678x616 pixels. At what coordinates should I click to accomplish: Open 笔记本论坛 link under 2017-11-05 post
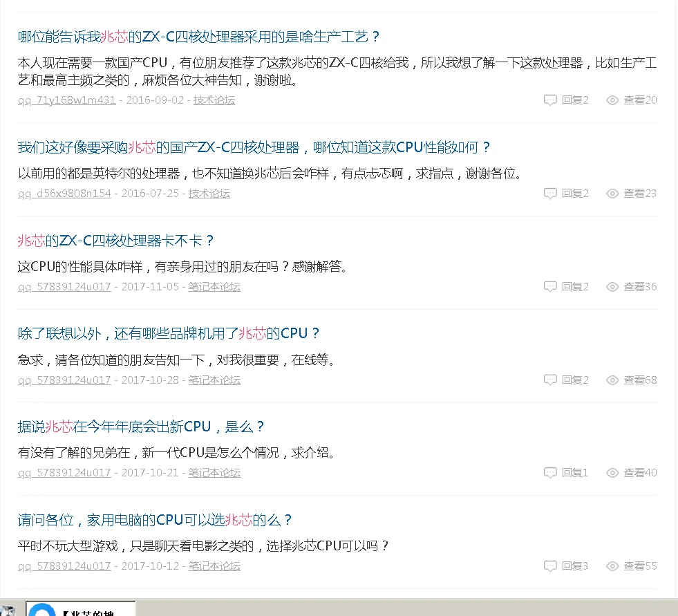pos(214,287)
